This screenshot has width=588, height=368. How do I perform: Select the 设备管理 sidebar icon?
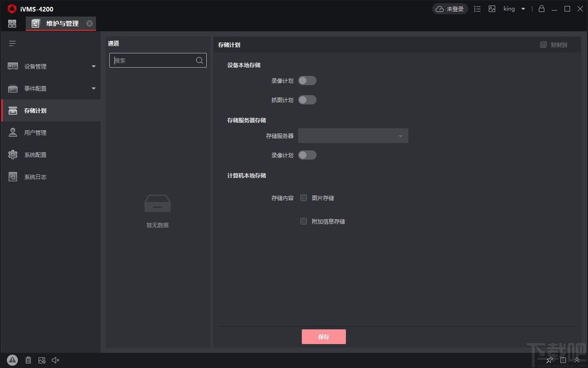tap(12, 66)
